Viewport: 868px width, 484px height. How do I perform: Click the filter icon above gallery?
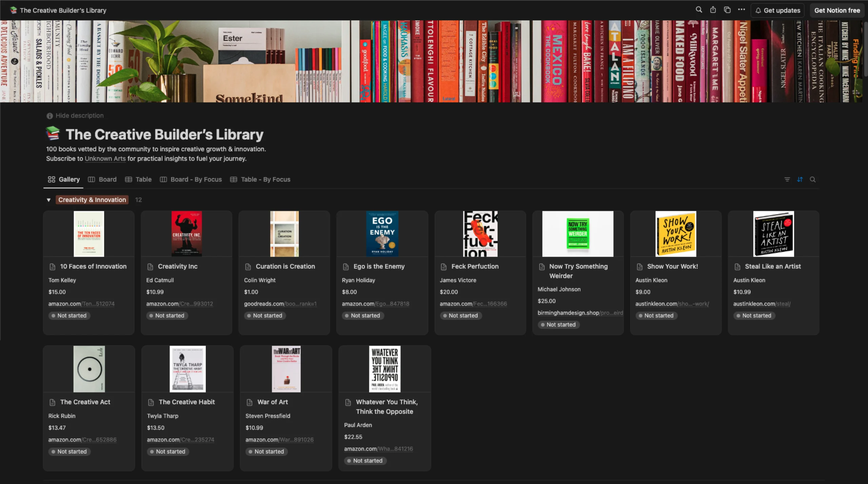tap(787, 179)
